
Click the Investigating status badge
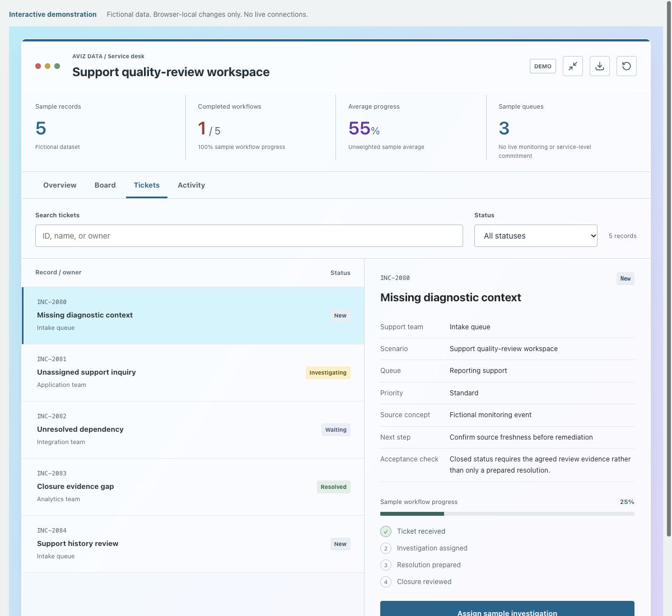coord(328,372)
